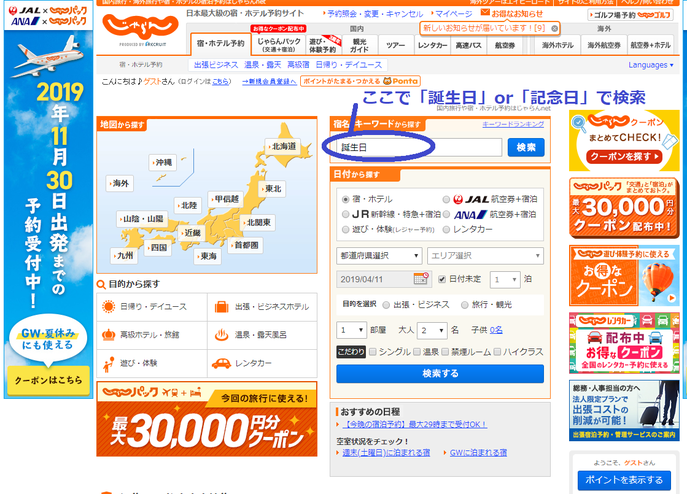Open 予約照会・変更・キャンセル link
687x494 pixels.
click(x=375, y=14)
